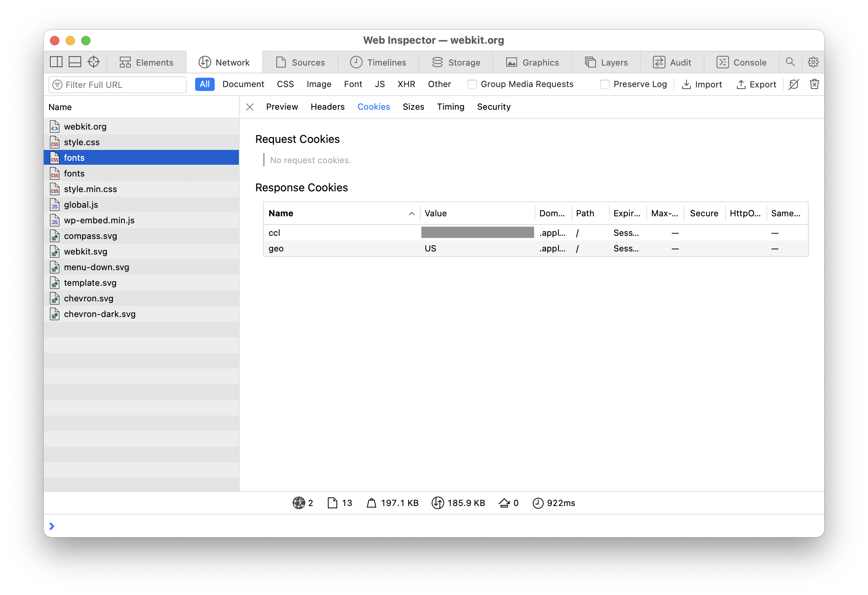This screenshot has width=868, height=595.
Task: Close the resource detail view
Action: (x=250, y=107)
